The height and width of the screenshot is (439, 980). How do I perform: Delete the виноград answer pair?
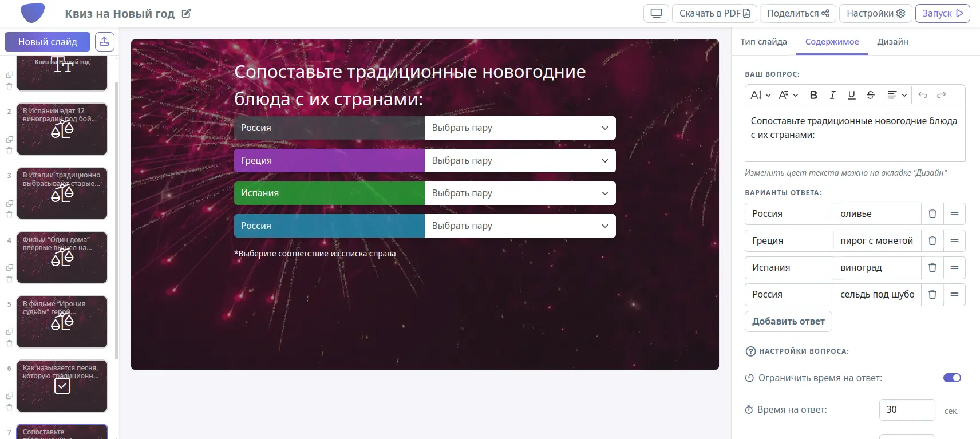point(932,267)
